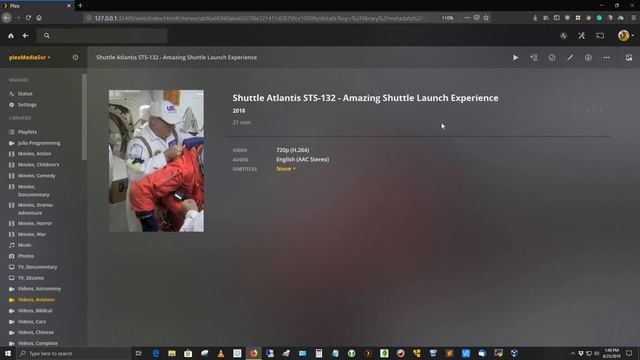Go to Plex home icon
The width and height of the screenshot is (640, 360).
coord(11,36)
